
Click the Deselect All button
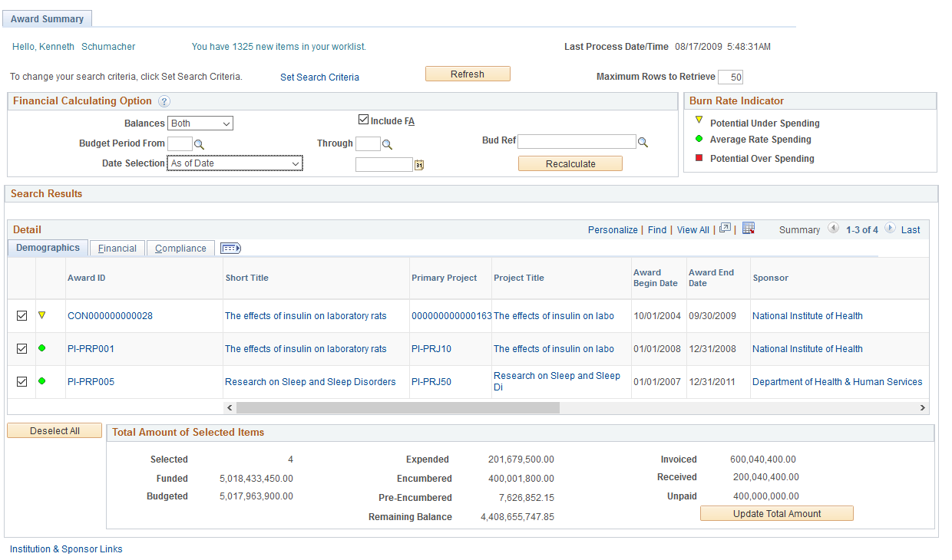point(55,431)
